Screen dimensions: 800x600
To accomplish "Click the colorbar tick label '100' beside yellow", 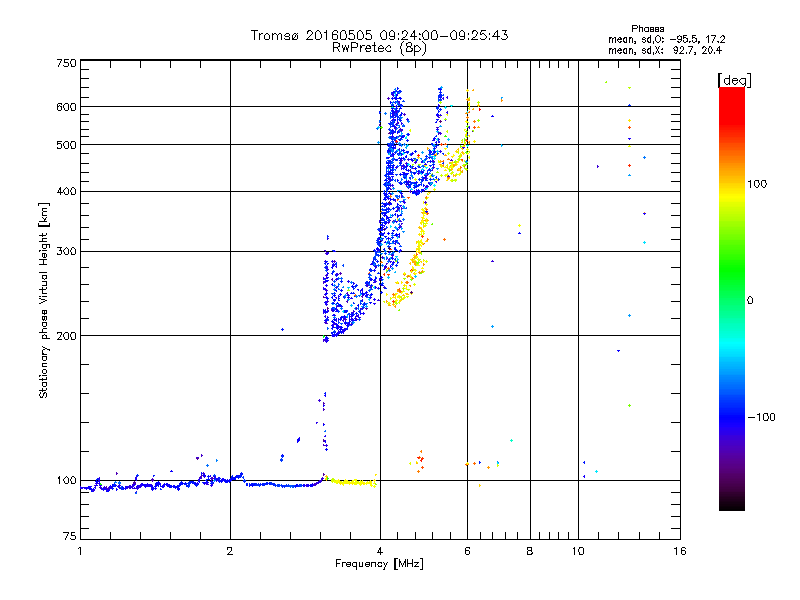I will (757, 184).
